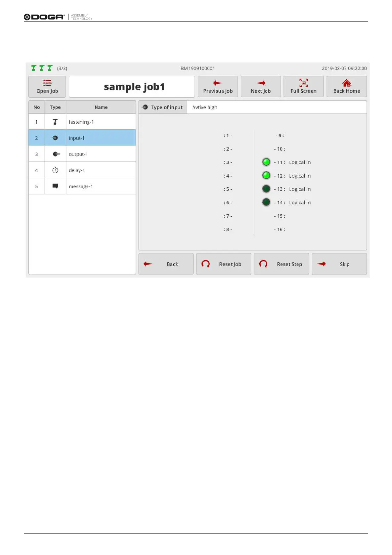
Task: Click input channel label - 10 :
Action: tap(280, 149)
